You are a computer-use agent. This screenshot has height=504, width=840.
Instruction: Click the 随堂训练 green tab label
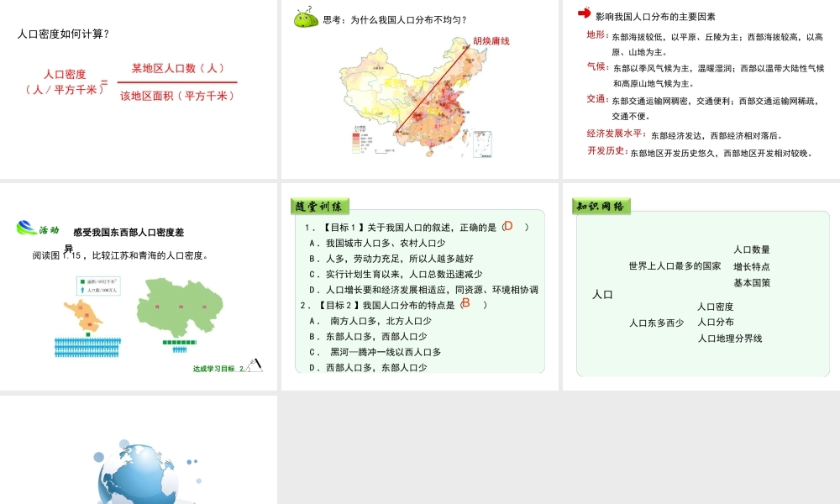[320, 206]
